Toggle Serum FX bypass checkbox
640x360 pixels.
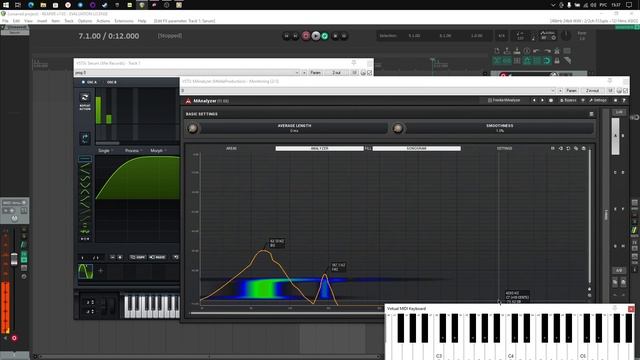[x=369, y=73]
